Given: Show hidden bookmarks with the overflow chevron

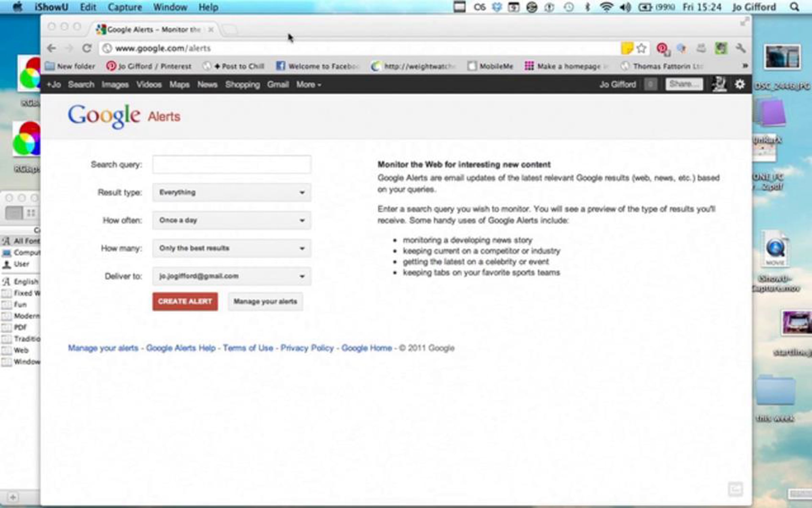Looking at the screenshot, I should (x=745, y=66).
